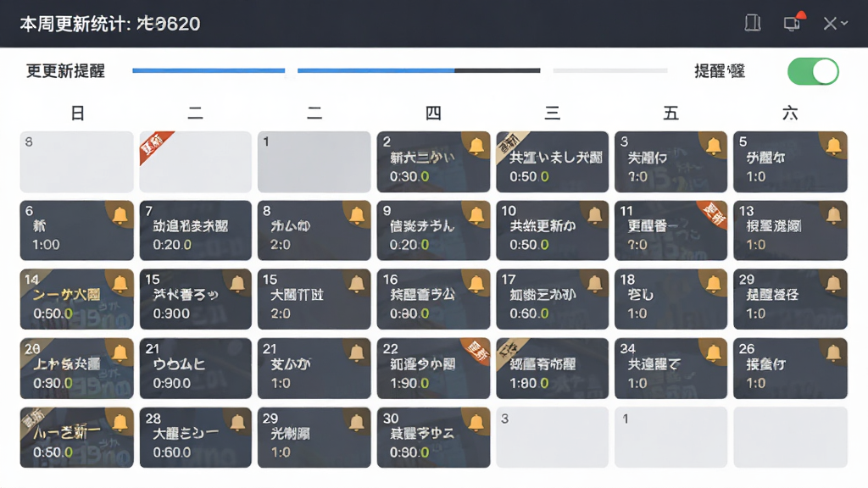Open the book panel icon in the title bar
Viewport: 868px width, 488px height.
(x=753, y=23)
